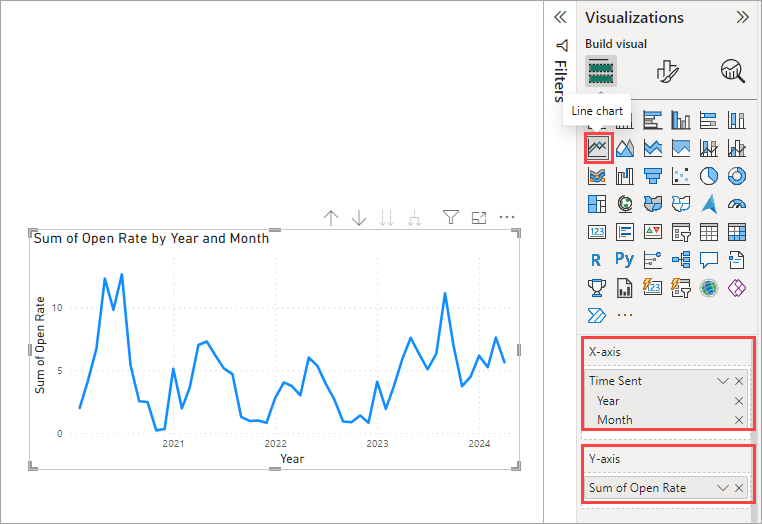Image resolution: width=762 pixels, height=524 pixels.
Task: Select the Table visual icon
Action: click(709, 232)
